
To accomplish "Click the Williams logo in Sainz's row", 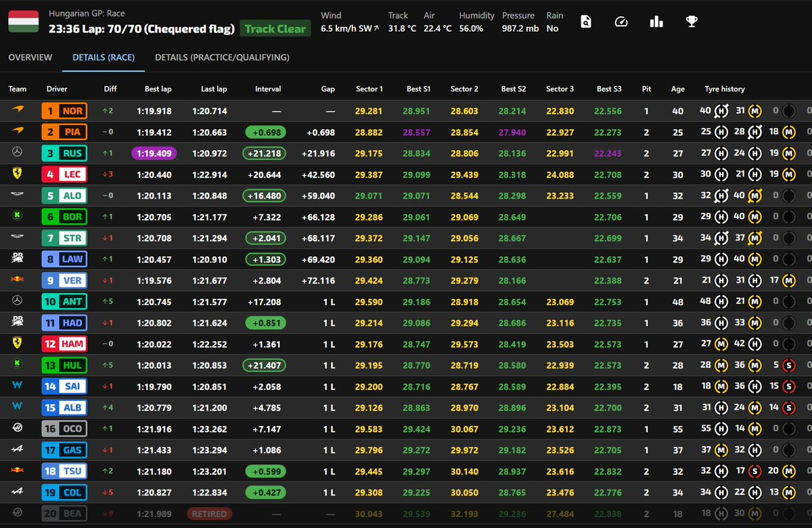I will [17, 386].
